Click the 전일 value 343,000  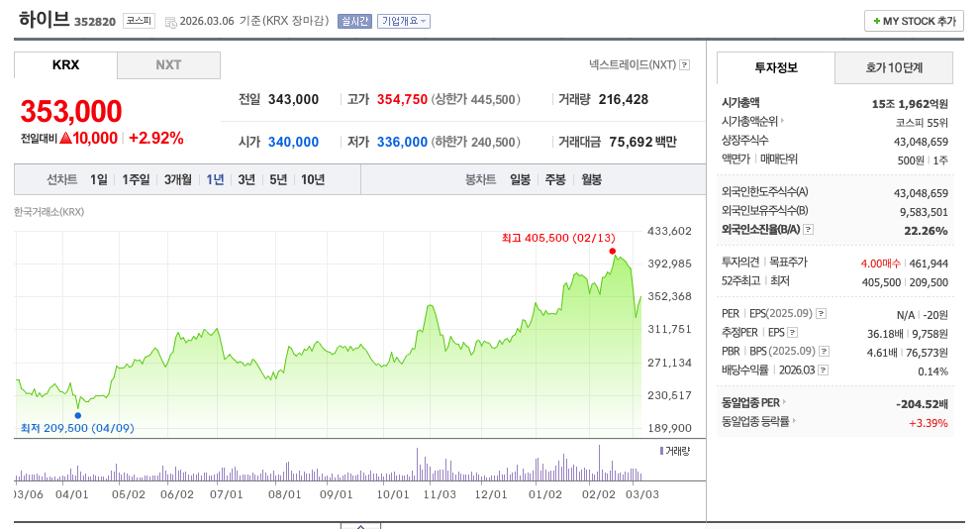tap(293, 99)
